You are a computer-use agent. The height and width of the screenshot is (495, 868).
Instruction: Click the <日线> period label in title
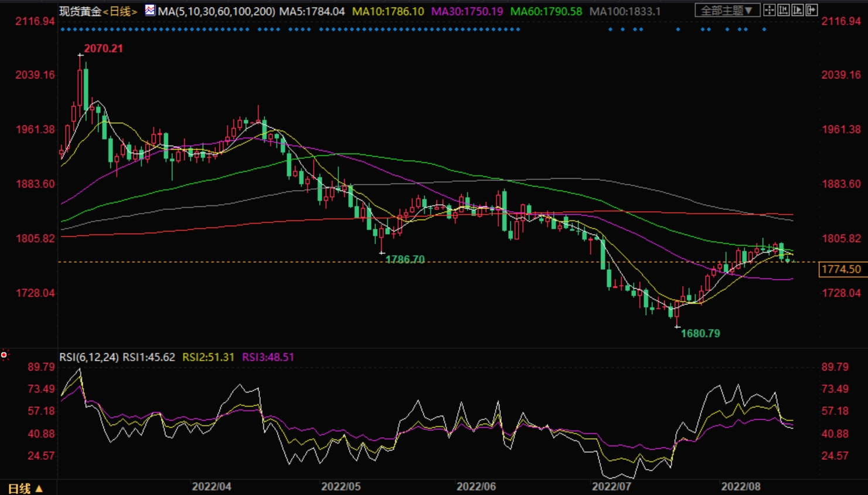120,11
